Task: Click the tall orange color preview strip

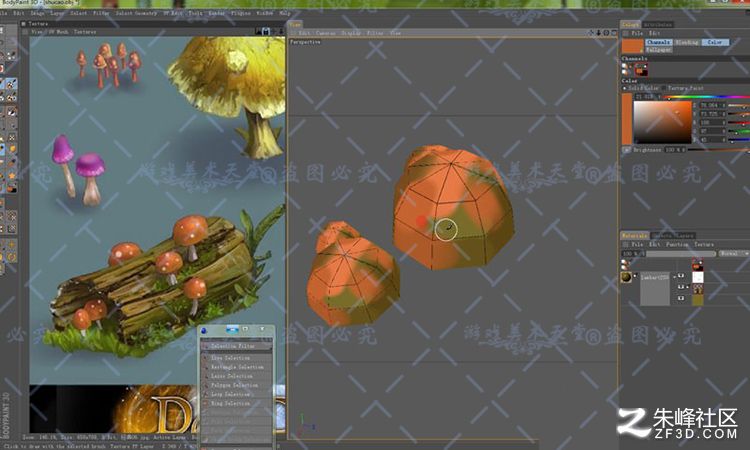Action: point(627,119)
